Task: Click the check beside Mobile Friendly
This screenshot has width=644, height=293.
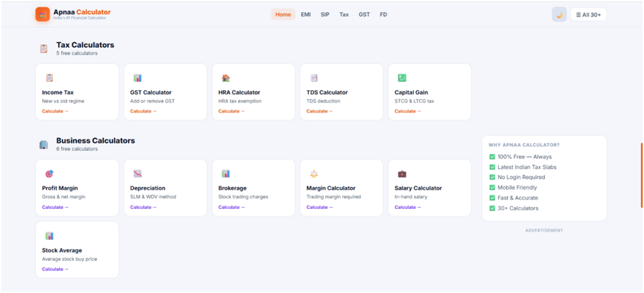Action: pyautogui.click(x=492, y=187)
